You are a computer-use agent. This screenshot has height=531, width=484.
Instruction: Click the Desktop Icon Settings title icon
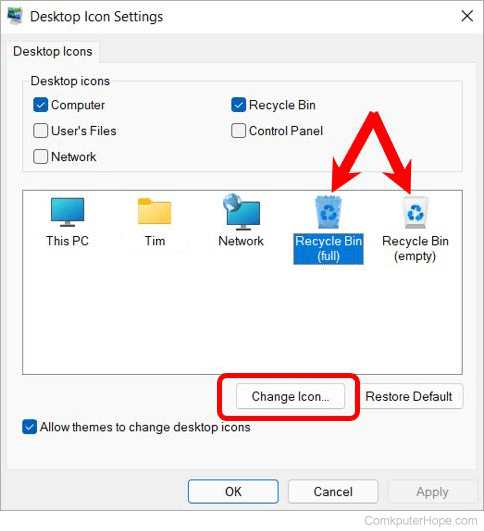pyautogui.click(x=15, y=16)
